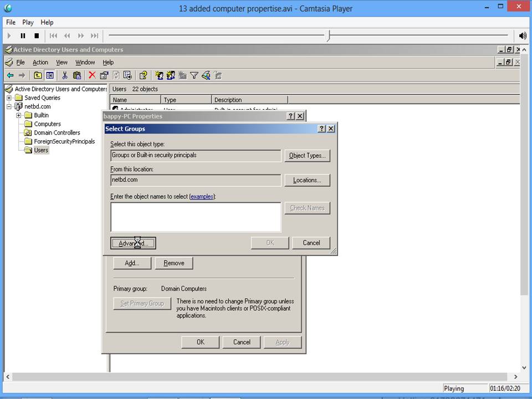Click the Filter funnel icon
This screenshot has width=532, height=399.
(194, 75)
